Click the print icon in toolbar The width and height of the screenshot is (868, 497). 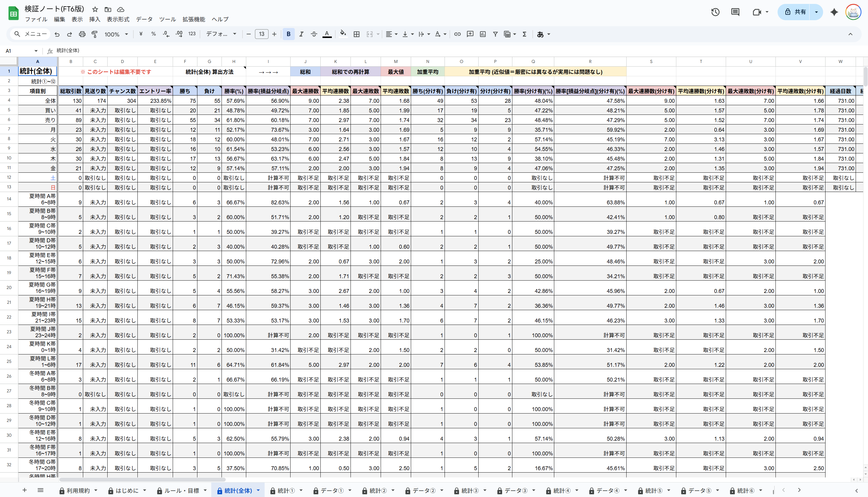(x=82, y=34)
